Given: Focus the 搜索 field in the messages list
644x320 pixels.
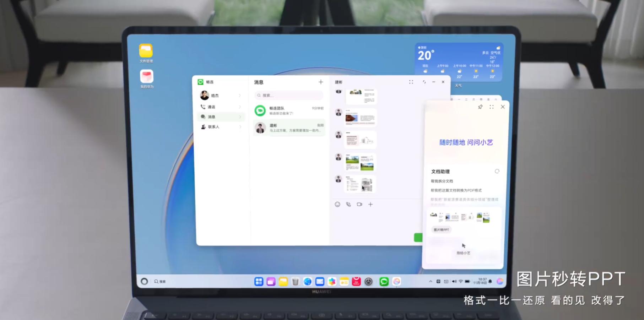Looking at the screenshot, I should 289,95.
